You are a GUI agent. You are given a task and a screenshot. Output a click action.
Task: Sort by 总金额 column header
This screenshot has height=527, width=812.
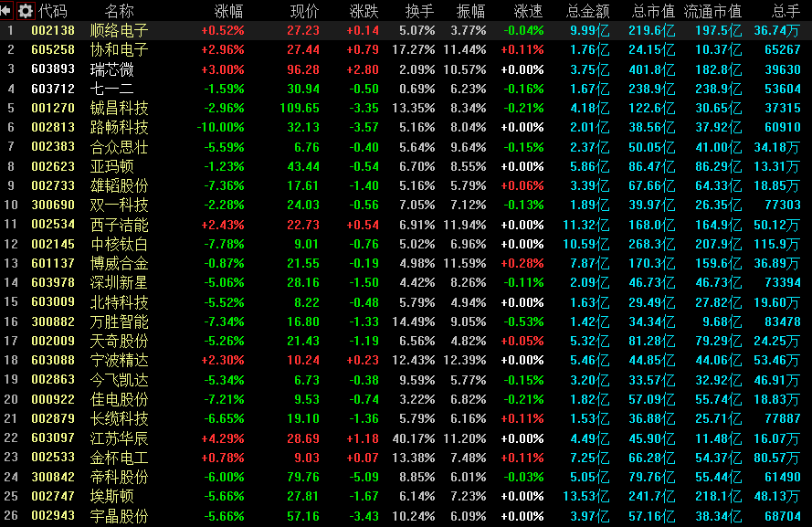pos(588,11)
